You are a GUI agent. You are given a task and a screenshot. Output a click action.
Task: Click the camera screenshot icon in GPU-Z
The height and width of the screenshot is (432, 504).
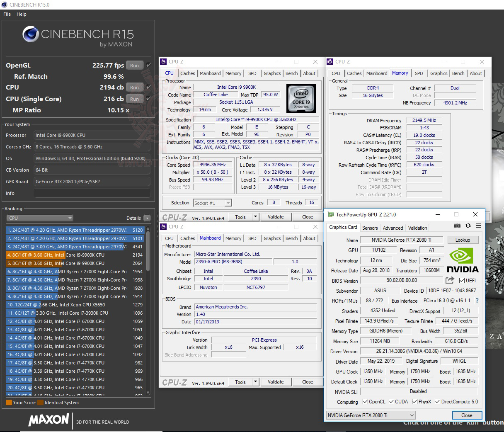pos(457,226)
